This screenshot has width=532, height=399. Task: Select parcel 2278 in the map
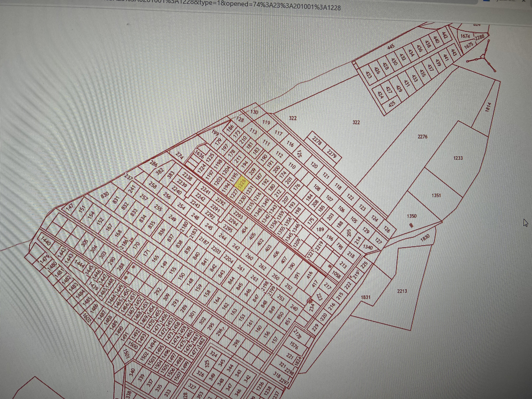coord(317,141)
